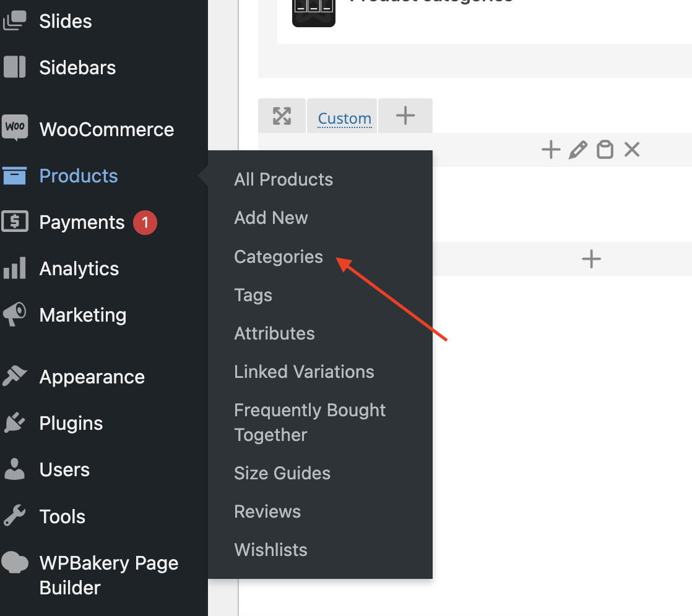The image size is (692, 616).
Task: Click the plus icon beside pencil
Action: point(551,150)
